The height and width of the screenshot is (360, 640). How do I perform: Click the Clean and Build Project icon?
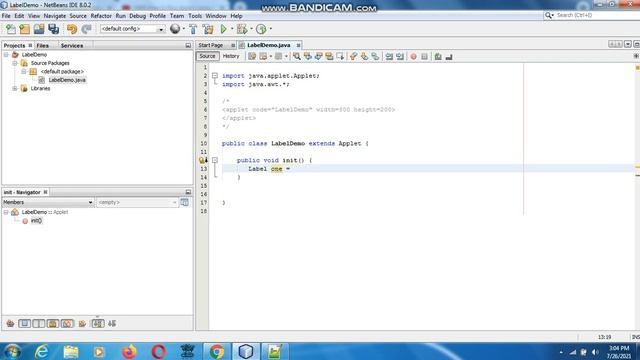(208, 29)
